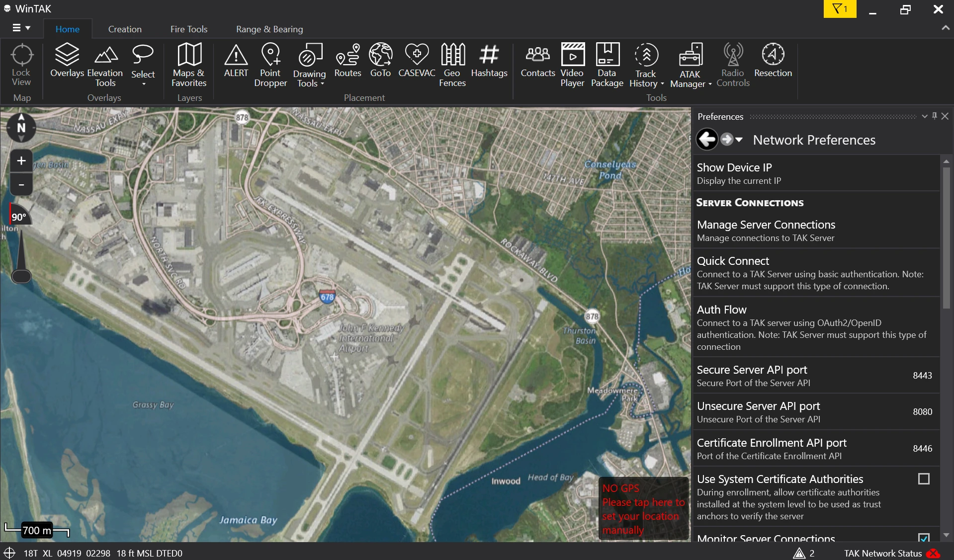Image resolution: width=954 pixels, height=560 pixels.
Task: Open the Track History dropdown arrow
Action: 662,83
